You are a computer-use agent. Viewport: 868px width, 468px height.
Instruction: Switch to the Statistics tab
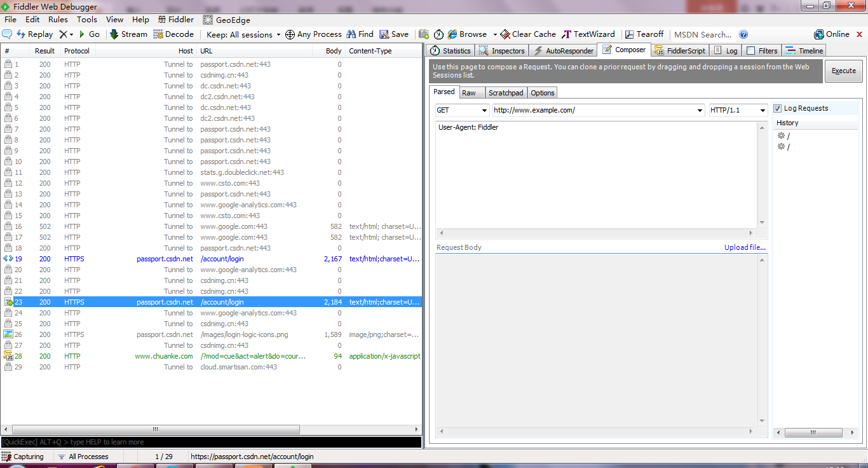click(x=451, y=51)
